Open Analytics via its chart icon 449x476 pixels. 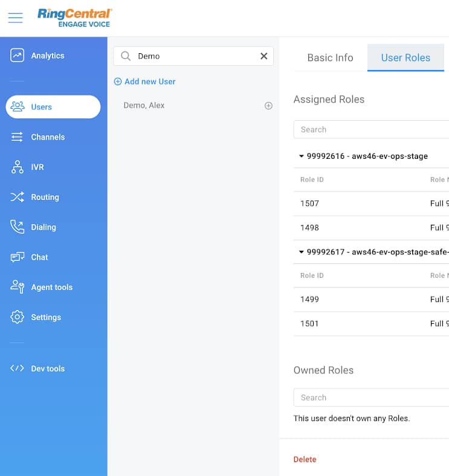17,55
